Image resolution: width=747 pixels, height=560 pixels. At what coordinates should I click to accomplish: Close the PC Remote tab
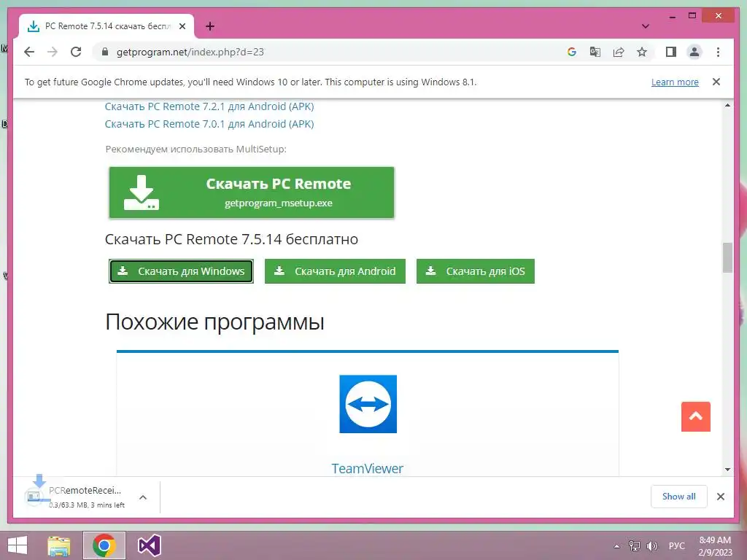coord(182,26)
